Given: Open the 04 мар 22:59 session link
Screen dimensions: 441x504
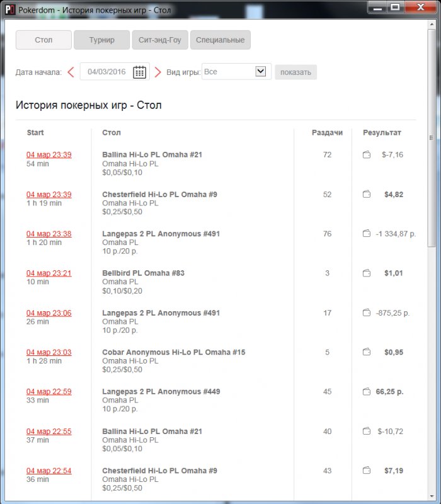Looking at the screenshot, I should [x=49, y=391].
